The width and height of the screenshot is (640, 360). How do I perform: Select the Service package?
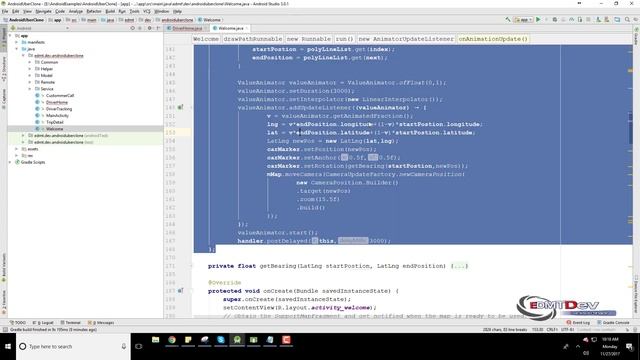[x=47, y=89]
